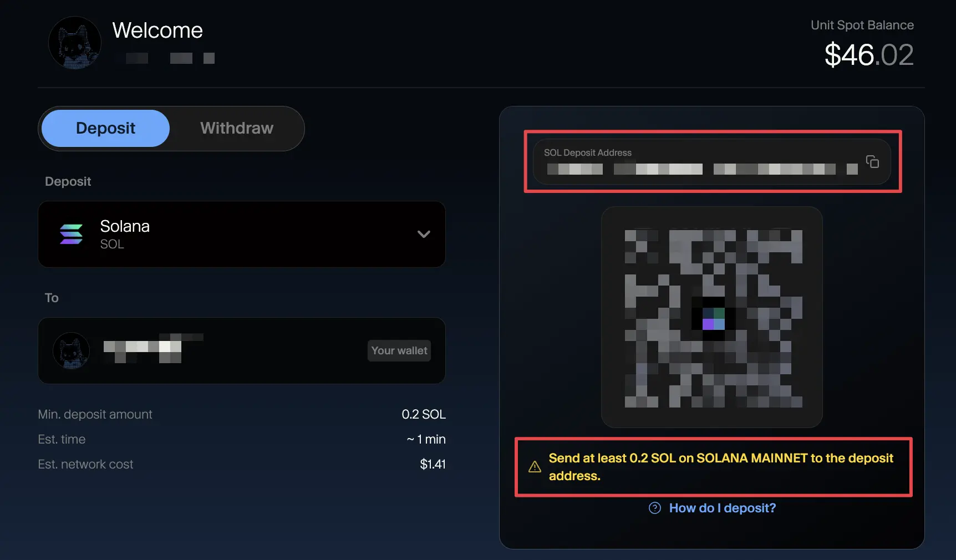
Task: Select the Deposit tab
Action: tap(105, 128)
